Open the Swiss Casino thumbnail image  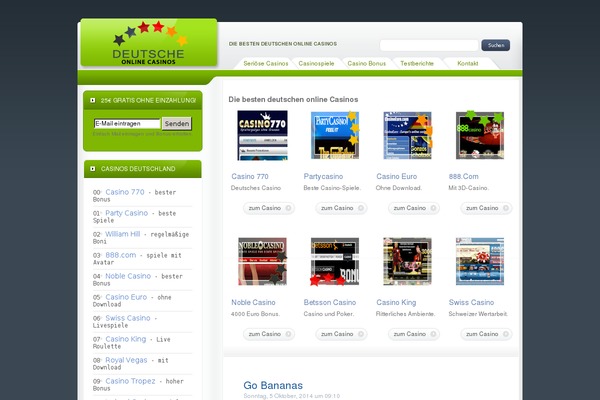[x=480, y=261]
